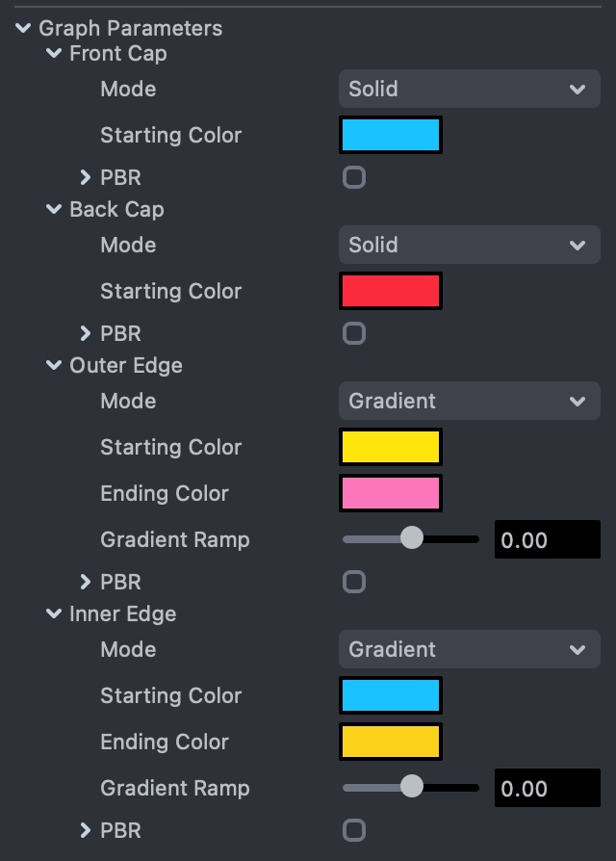Open the Back Cap Mode dropdown
616x861 pixels.
(469, 246)
